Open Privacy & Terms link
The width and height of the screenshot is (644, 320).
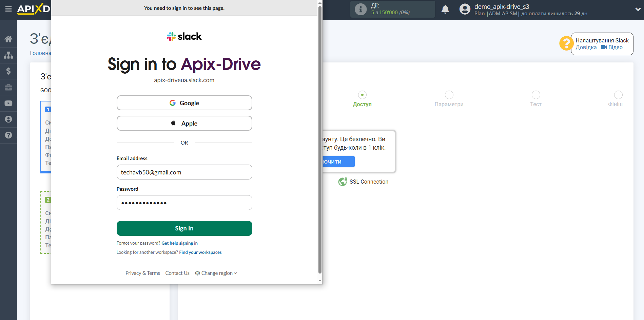point(142,273)
